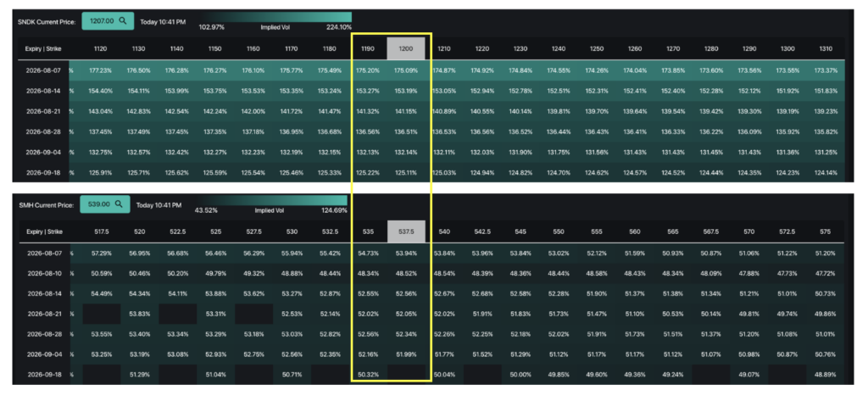The width and height of the screenshot is (868, 396).
Task: Click the SNDK price search magnifier icon
Action: point(123,21)
